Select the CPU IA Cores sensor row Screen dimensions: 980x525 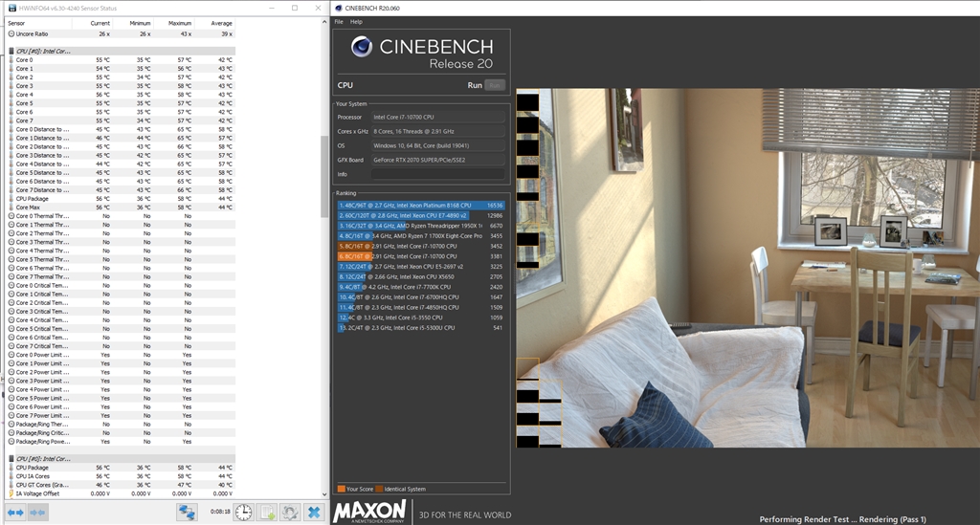(122, 475)
